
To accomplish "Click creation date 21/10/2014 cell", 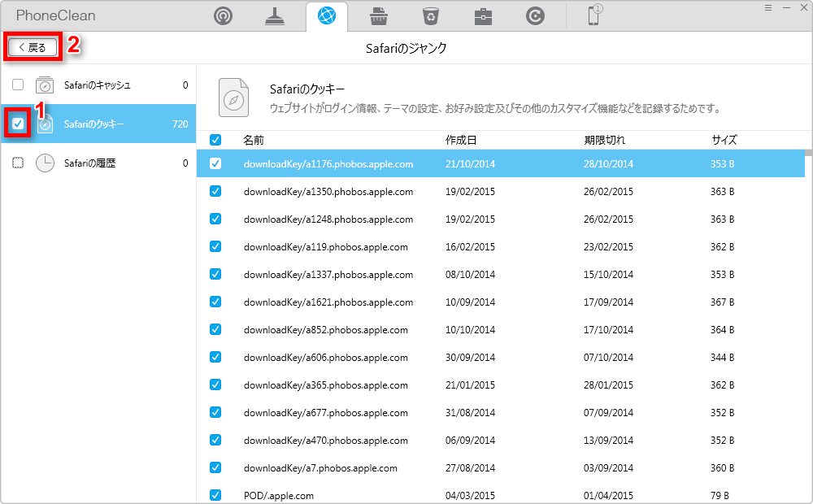I will coord(470,164).
